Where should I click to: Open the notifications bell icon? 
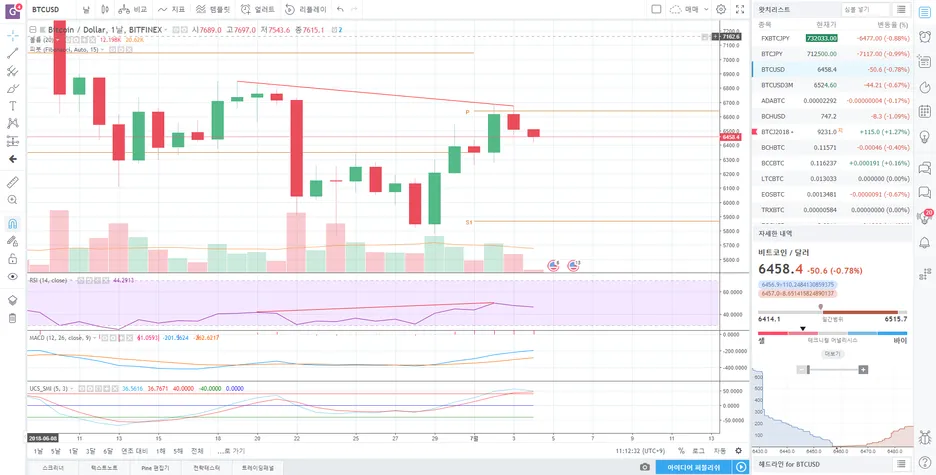(x=924, y=242)
